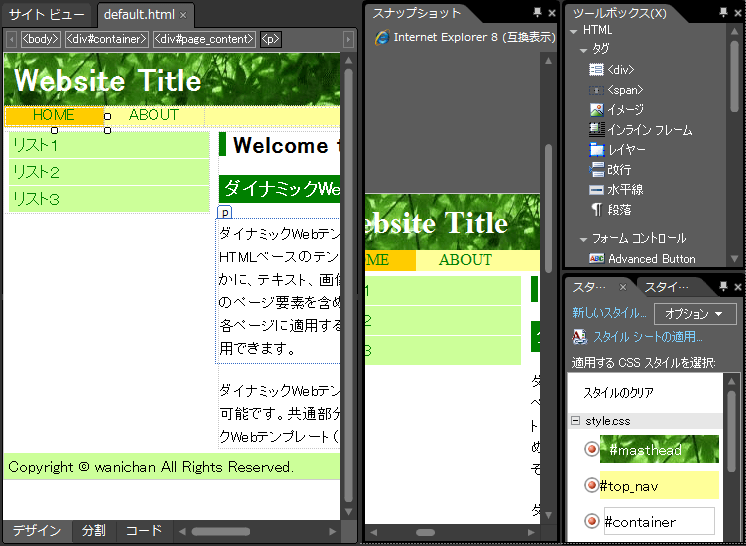Click the 新しいスタイル... link

(x=609, y=313)
